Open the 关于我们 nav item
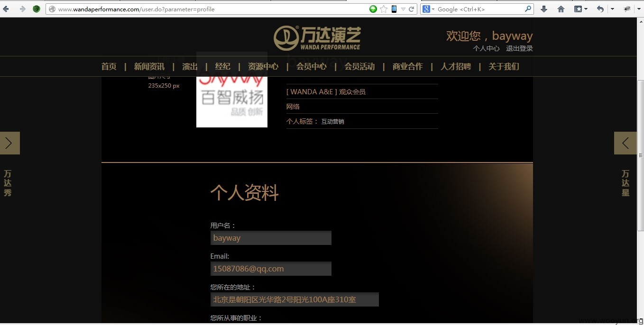644x325 pixels. pos(504,66)
